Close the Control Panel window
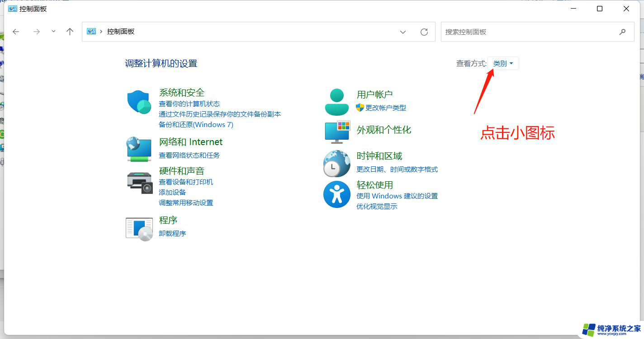This screenshot has width=644, height=339. click(626, 9)
